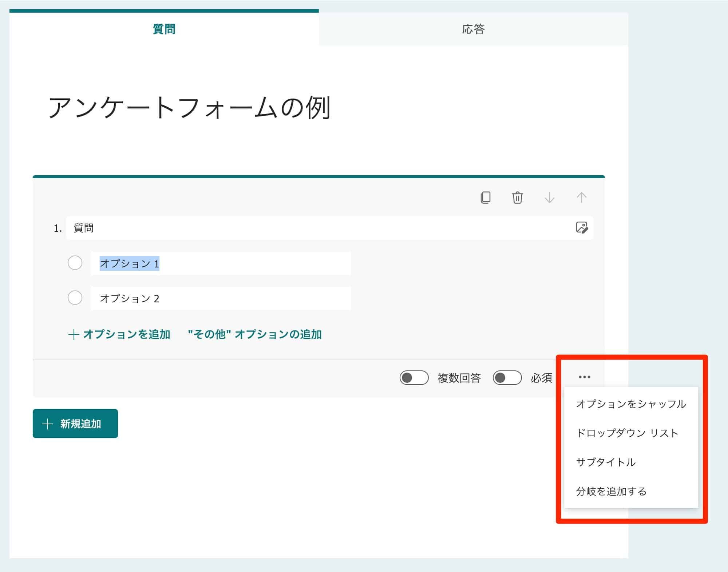Move the question up using the up arrow
The width and height of the screenshot is (728, 572).
tap(581, 198)
